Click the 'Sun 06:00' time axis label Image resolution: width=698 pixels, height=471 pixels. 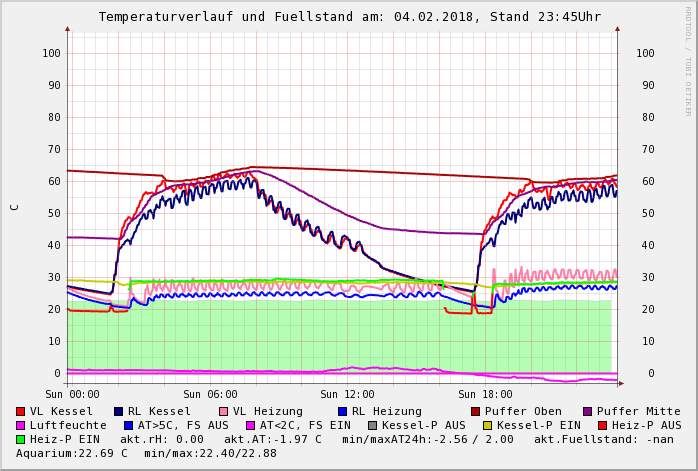tap(211, 394)
